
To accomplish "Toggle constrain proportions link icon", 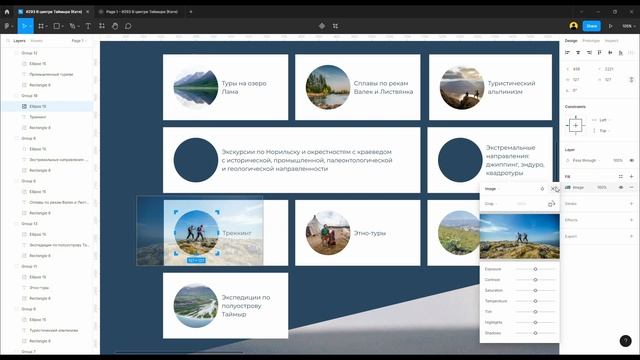I will click(631, 80).
